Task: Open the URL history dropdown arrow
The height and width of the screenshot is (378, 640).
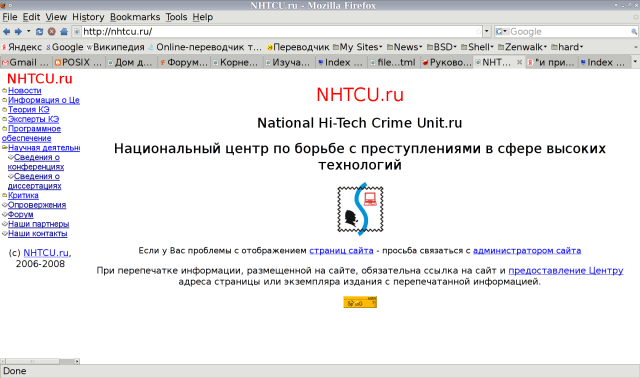Action: (x=487, y=31)
